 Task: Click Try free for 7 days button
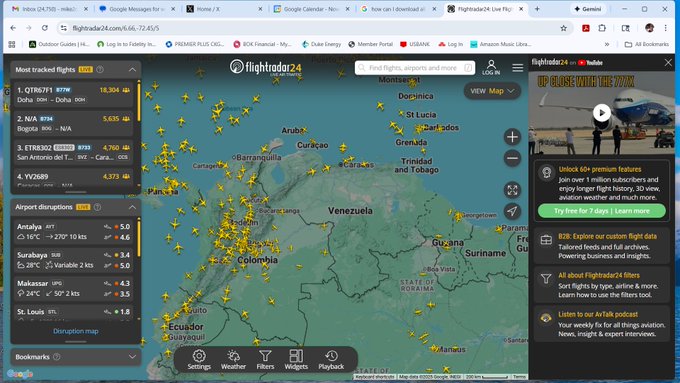[x=602, y=211]
